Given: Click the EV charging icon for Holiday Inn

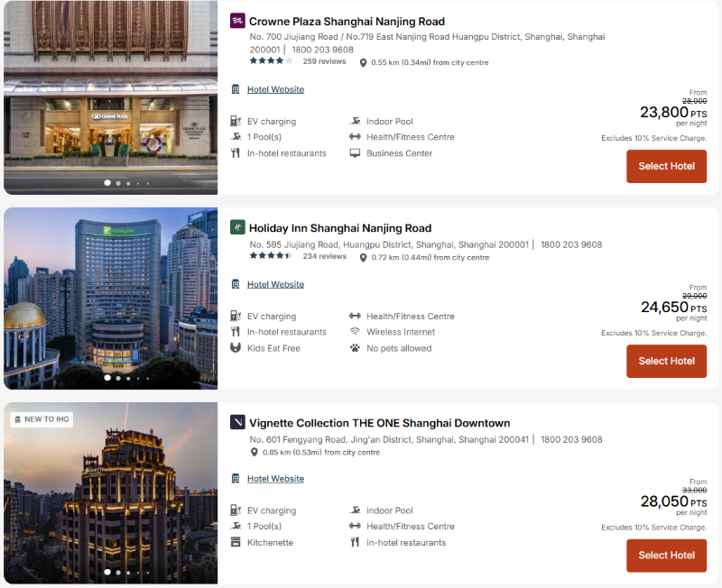Looking at the screenshot, I should [236, 316].
